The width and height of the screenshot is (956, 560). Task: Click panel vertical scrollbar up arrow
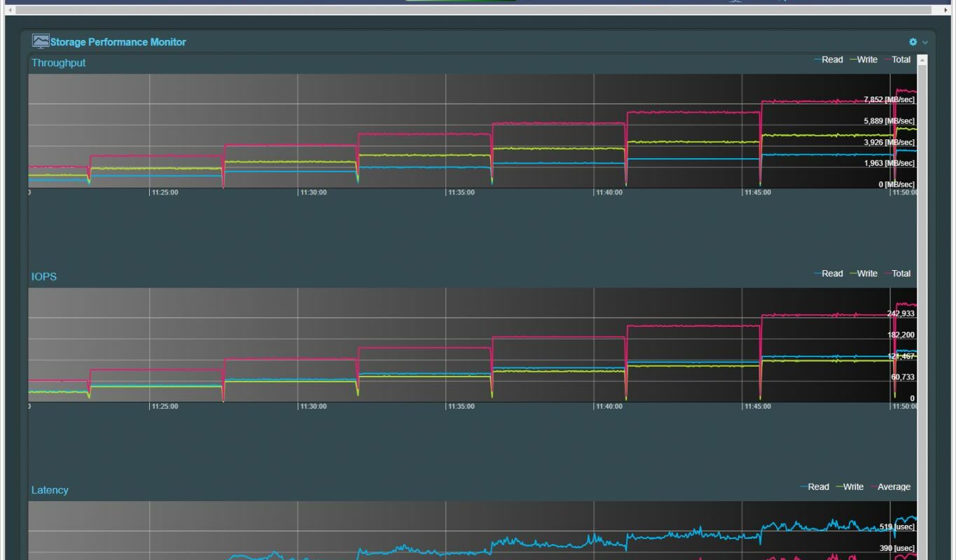tap(922, 60)
